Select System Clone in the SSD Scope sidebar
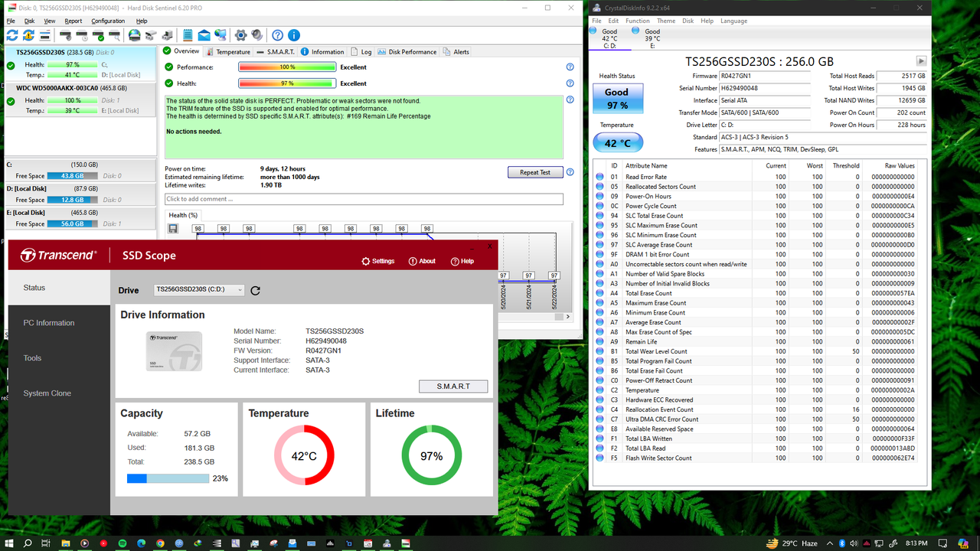 coord(59,393)
